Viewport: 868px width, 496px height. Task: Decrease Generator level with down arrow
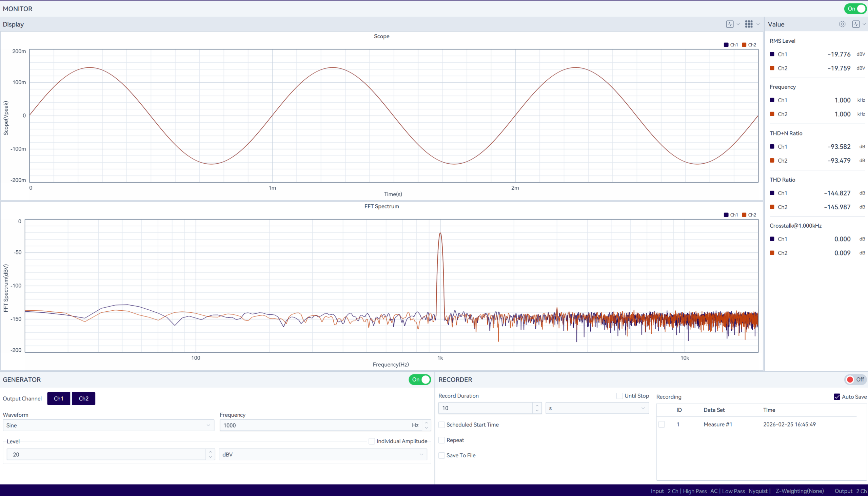pyautogui.click(x=210, y=457)
